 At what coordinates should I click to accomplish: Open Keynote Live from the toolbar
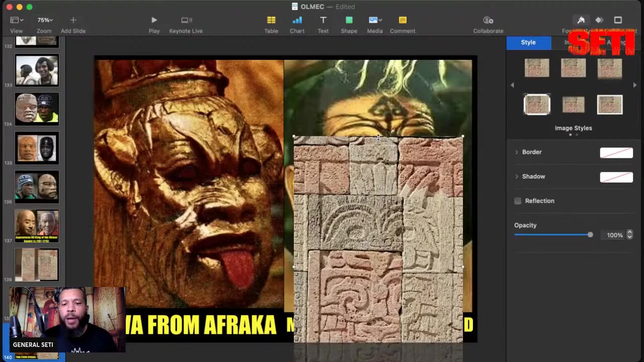[x=186, y=20]
